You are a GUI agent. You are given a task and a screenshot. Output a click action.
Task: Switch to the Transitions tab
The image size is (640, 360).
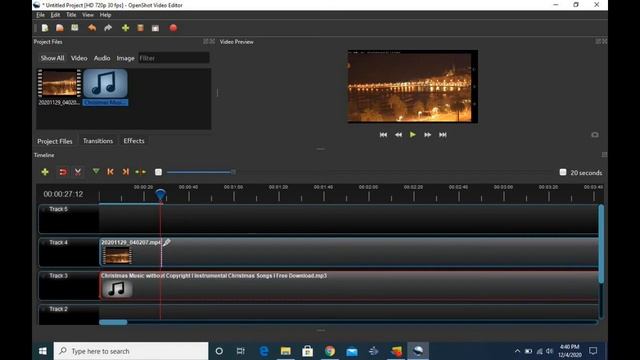[98, 141]
